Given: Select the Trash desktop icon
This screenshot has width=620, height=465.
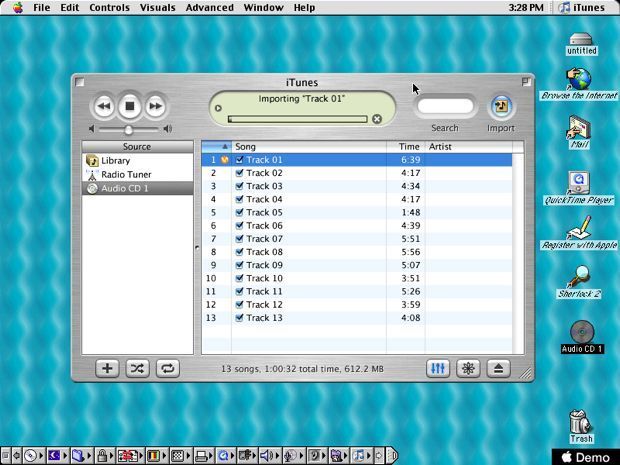Looking at the screenshot, I should pyautogui.click(x=581, y=426).
